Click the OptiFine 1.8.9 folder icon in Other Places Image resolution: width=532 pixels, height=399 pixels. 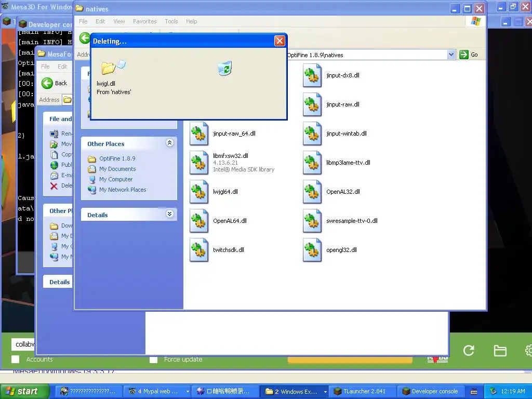coord(92,159)
